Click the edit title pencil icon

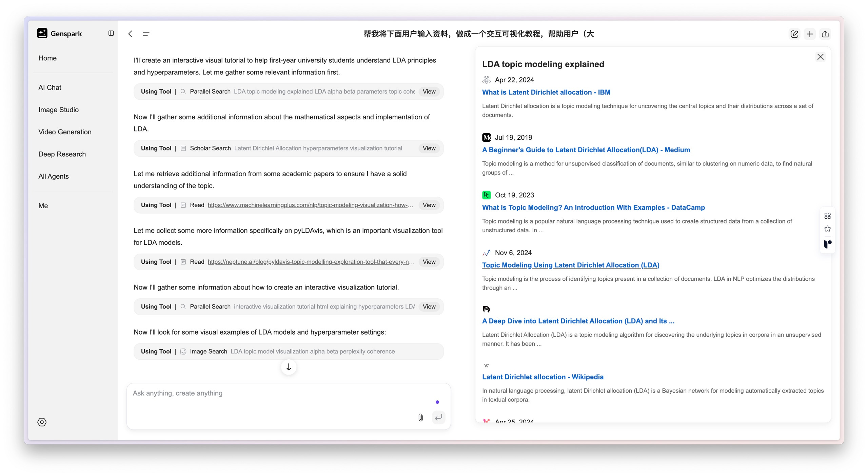[x=794, y=34]
